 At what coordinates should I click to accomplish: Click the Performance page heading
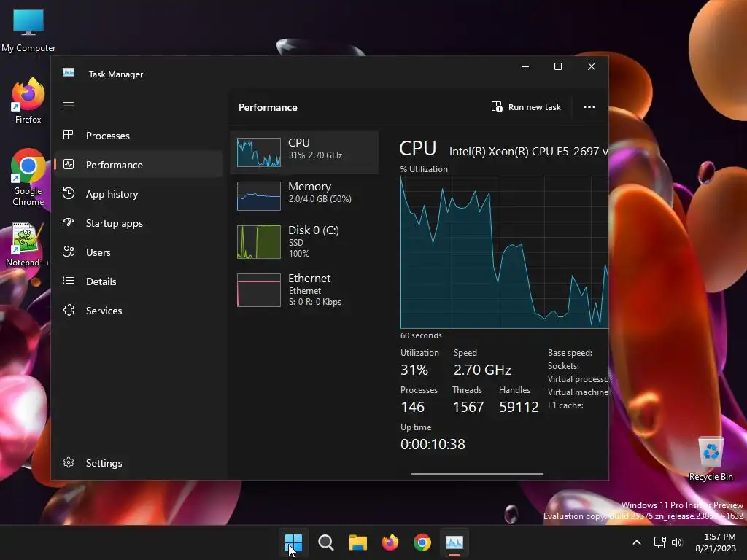click(268, 107)
